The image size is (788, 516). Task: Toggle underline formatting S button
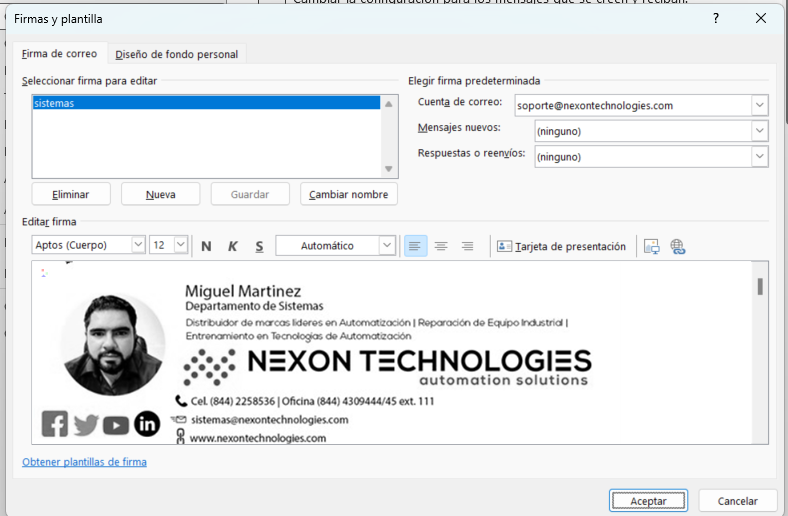(x=259, y=246)
